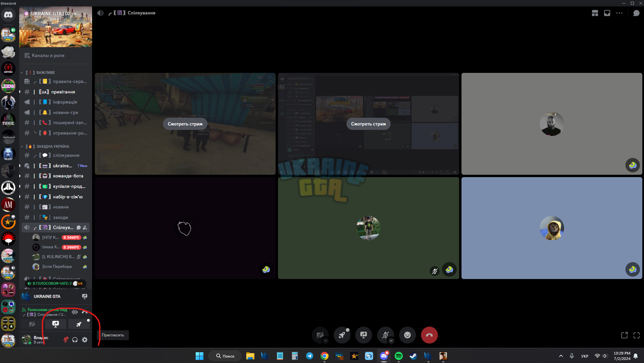Viewport: 644px width, 363px height.
Task: Open Windows Start menu
Action: click(199, 356)
